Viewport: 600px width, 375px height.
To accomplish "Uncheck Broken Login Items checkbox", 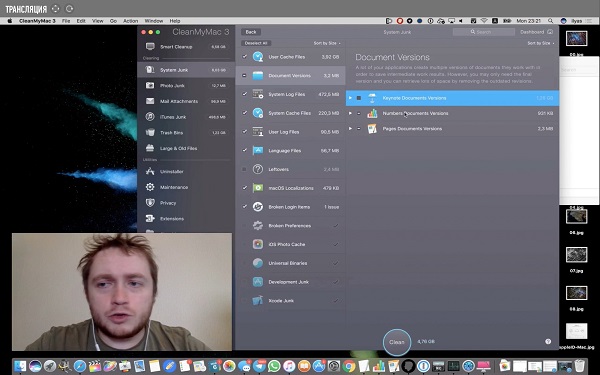I will click(245, 207).
